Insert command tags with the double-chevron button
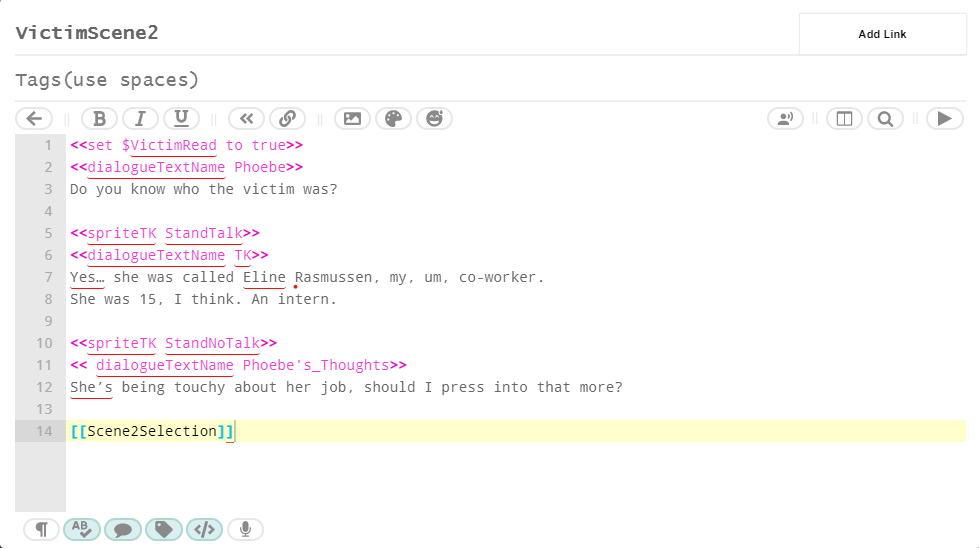Screen dimensions: 979x548 (x=247, y=119)
